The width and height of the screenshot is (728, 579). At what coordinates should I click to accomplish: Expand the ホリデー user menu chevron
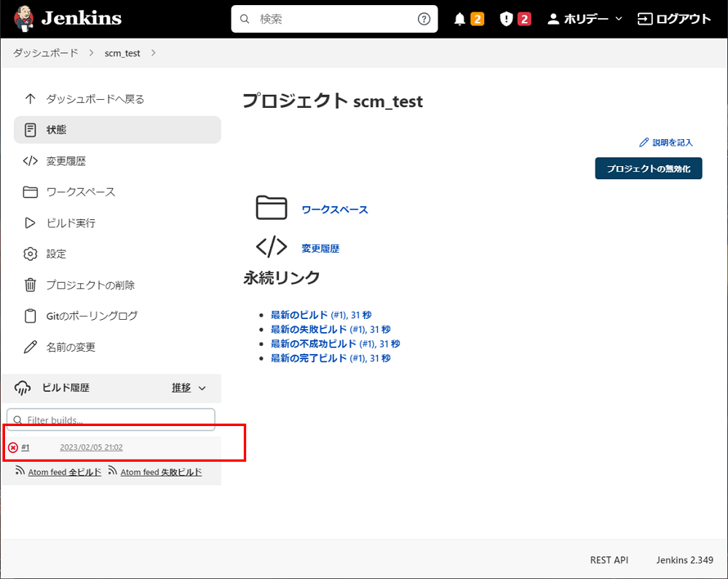click(618, 19)
